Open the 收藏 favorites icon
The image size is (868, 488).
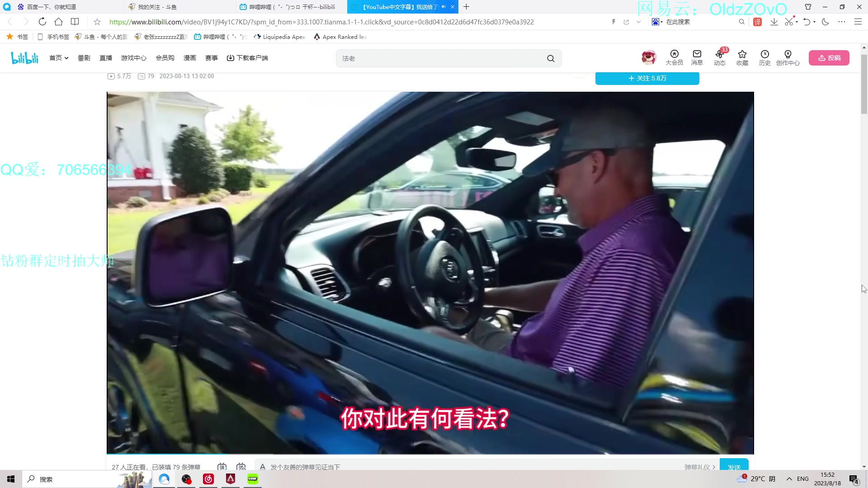click(742, 58)
